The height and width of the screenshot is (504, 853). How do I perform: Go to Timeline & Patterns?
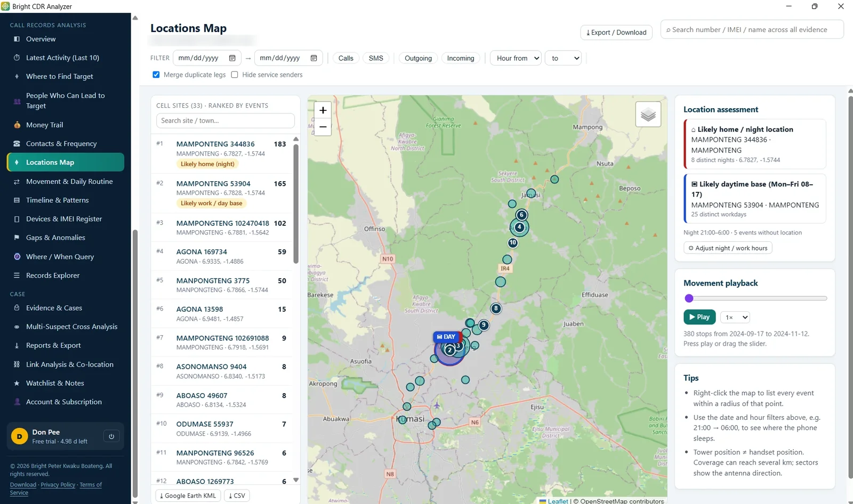pos(66,200)
